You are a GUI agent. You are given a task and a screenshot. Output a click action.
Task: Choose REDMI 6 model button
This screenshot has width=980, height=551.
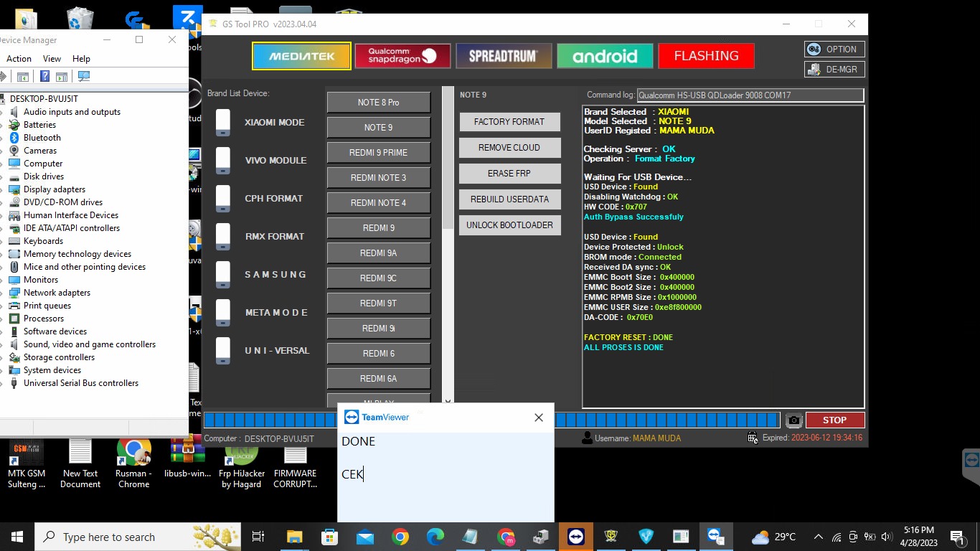click(379, 354)
